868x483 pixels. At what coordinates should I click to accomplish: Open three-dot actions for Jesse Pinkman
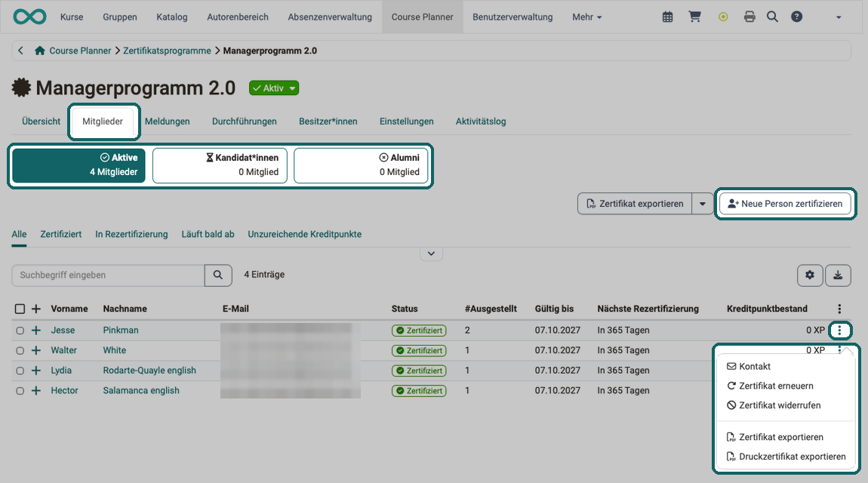[x=840, y=331]
